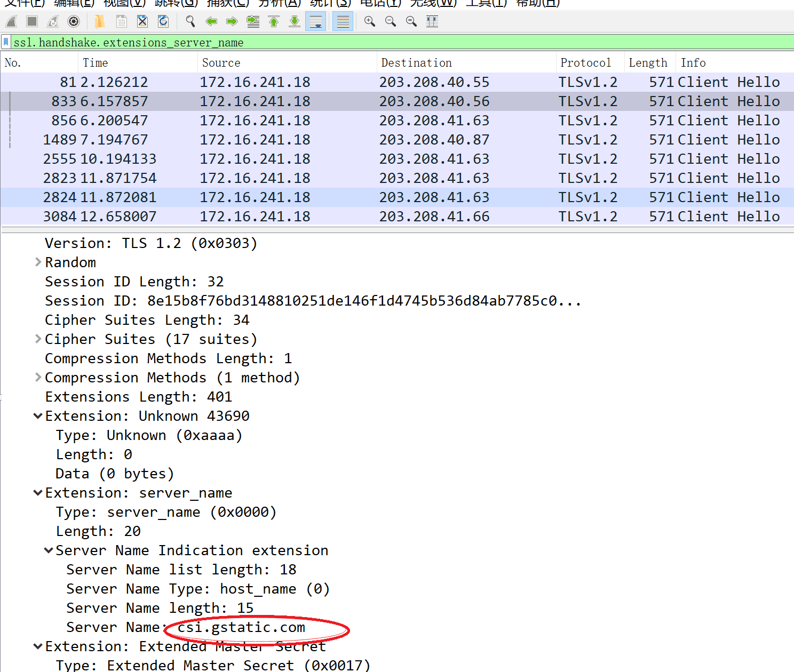Open the 捕获(C) menu
794x672 pixels.
point(228,3)
